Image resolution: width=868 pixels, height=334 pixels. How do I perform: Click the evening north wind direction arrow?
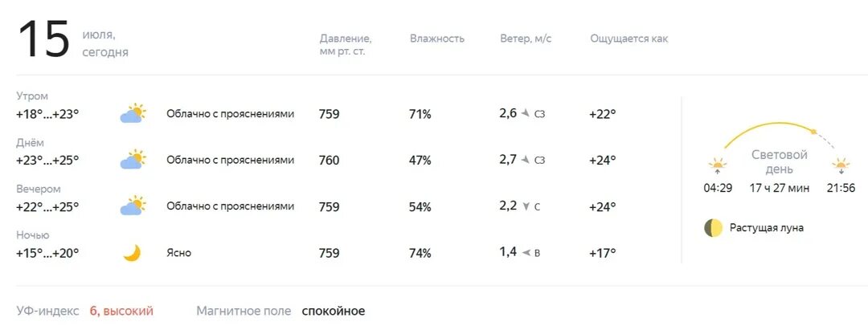tap(526, 206)
